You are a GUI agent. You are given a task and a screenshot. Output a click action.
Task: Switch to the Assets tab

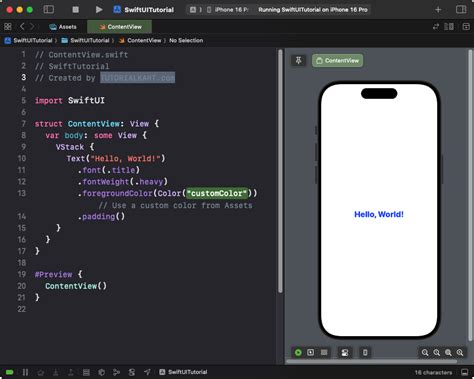click(63, 27)
